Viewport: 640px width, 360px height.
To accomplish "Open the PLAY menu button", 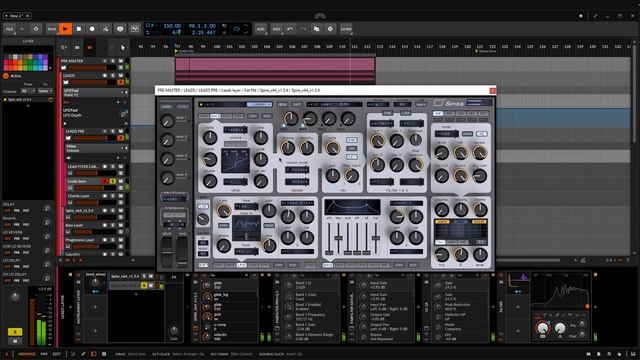I will point(52,29).
